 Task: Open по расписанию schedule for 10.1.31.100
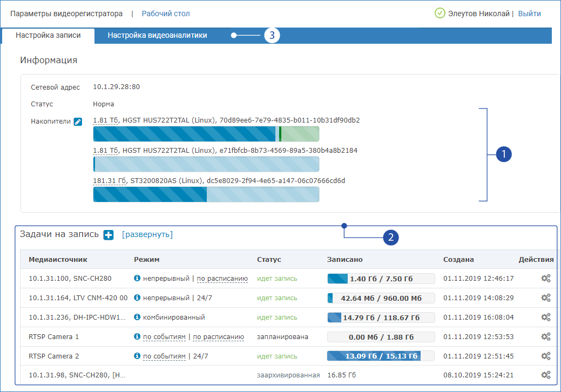coord(222,279)
